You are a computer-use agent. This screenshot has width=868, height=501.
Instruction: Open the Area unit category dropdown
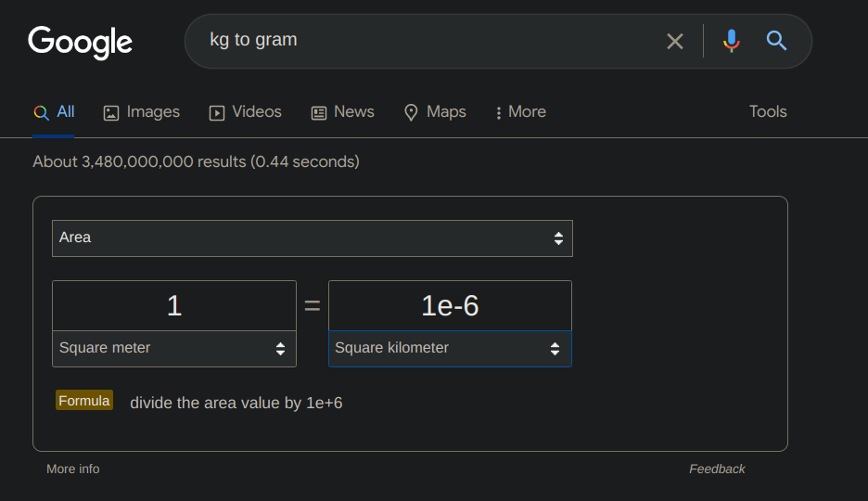coord(313,238)
